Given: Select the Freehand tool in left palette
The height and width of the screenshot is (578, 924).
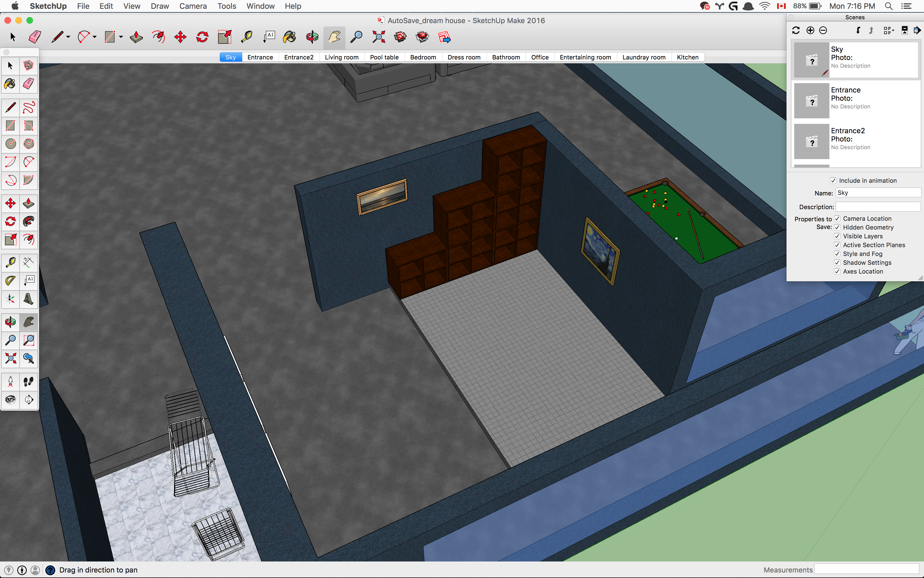Looking at the screenshot, I should click(x=29, y=107).
